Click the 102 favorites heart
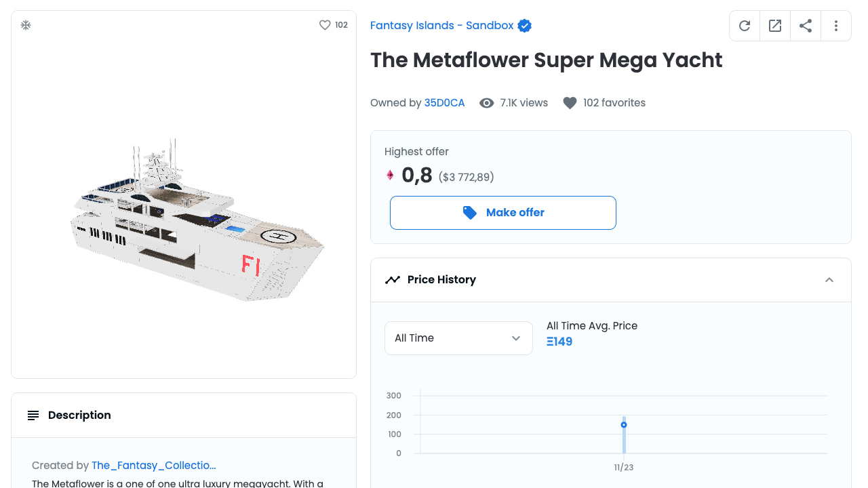Image resolution: width=868 pixels, height=488 pixels. [570, 103]
